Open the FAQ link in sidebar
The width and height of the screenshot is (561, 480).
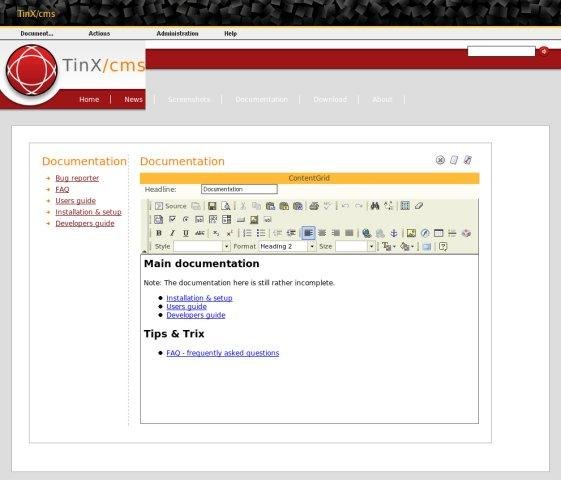pos(62,190)
